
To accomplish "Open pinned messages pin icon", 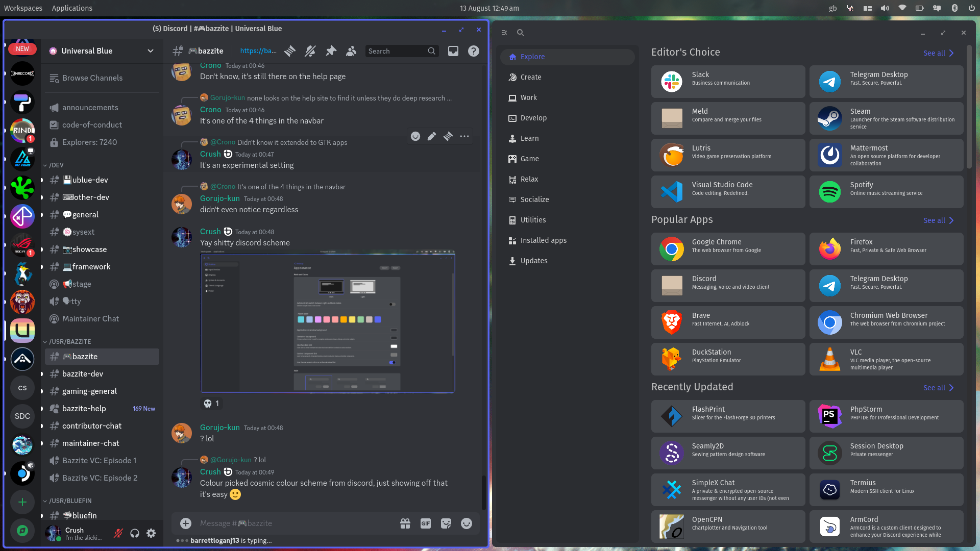I will [331, 51].
